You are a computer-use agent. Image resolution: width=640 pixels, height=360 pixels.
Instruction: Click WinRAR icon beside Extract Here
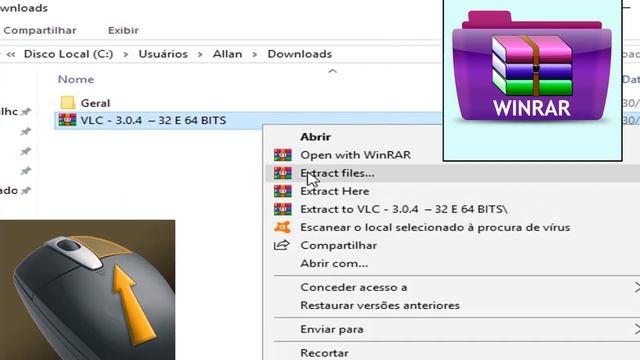point(282,191)
